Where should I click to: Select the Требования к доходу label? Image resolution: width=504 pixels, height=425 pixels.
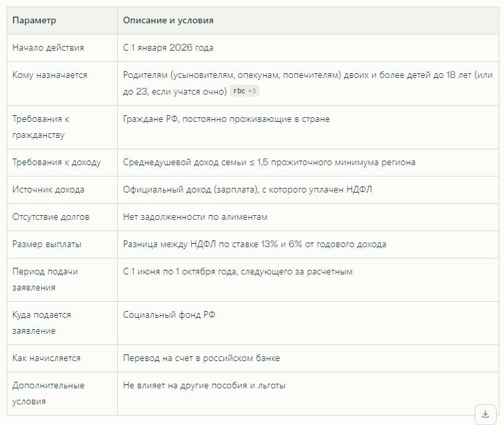click(57, 162)
